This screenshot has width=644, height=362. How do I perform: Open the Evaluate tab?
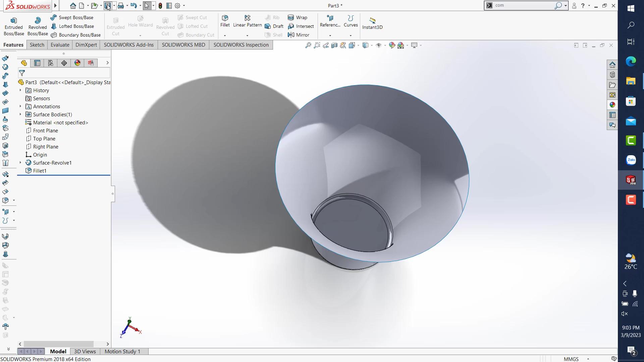pos(60,45)
